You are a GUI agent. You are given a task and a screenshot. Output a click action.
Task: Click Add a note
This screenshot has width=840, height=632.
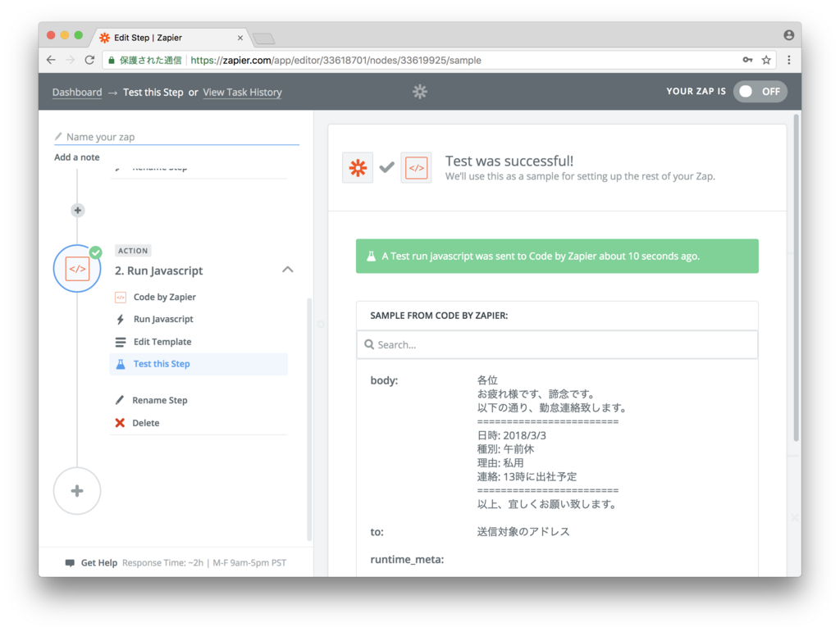point(76,157)
